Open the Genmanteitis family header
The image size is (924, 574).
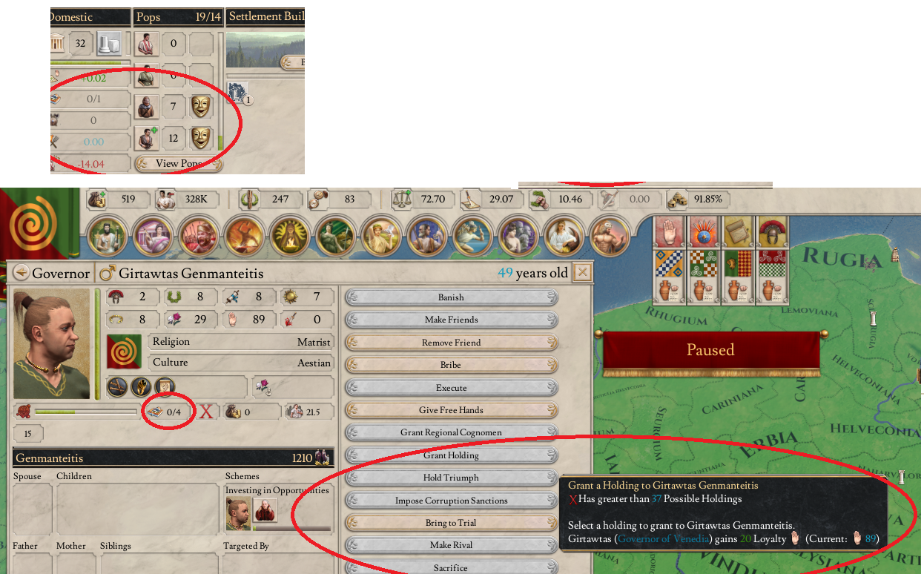coord(174,458)
